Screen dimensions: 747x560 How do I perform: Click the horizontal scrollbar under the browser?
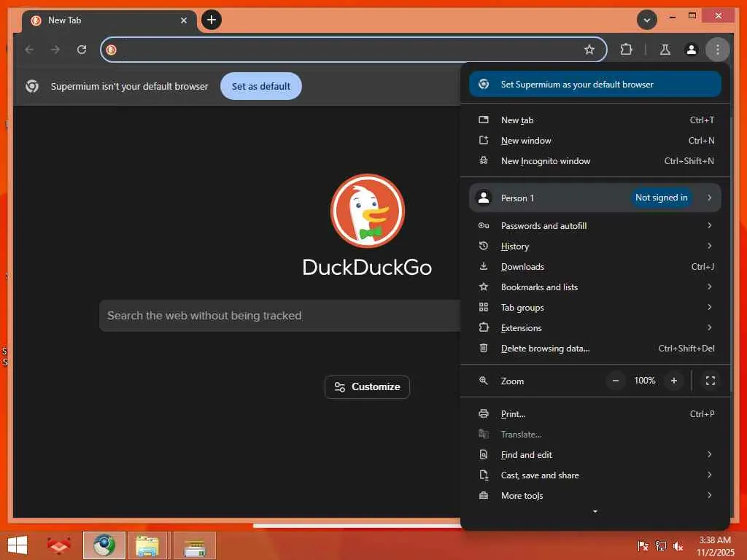click(356, 526)
